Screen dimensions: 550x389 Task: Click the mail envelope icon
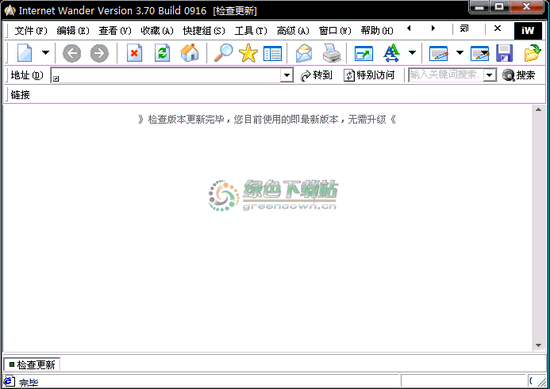tap(304, 53)
